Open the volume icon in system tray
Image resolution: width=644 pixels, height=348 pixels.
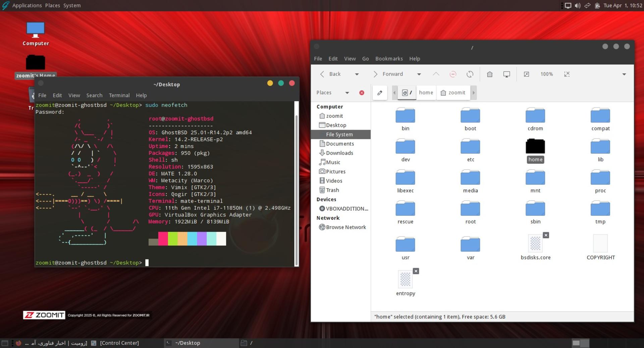pos(578,5)
